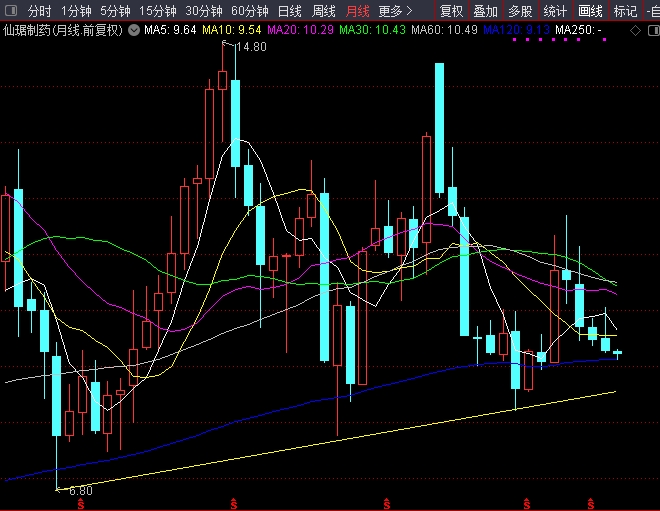Click the first red S marker on the timeline
This screenshot has height=511, width=660.
pyautogui.click(x=81, y=504)
